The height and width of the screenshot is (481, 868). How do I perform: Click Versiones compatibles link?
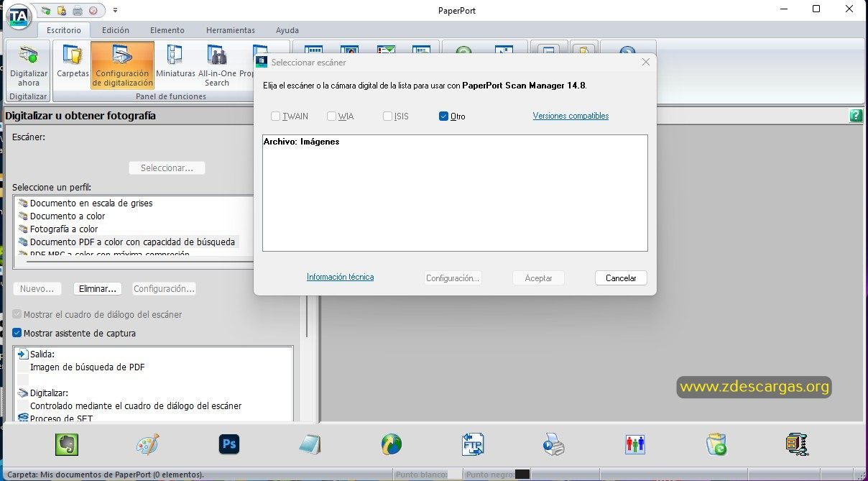[571, 116]
